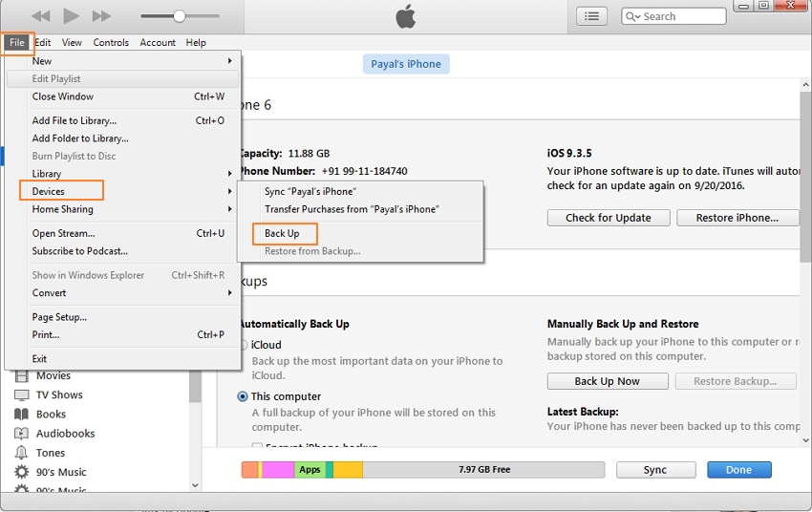Click the orange storage bar segment
The image size is (812, 512).
point(250,470)
